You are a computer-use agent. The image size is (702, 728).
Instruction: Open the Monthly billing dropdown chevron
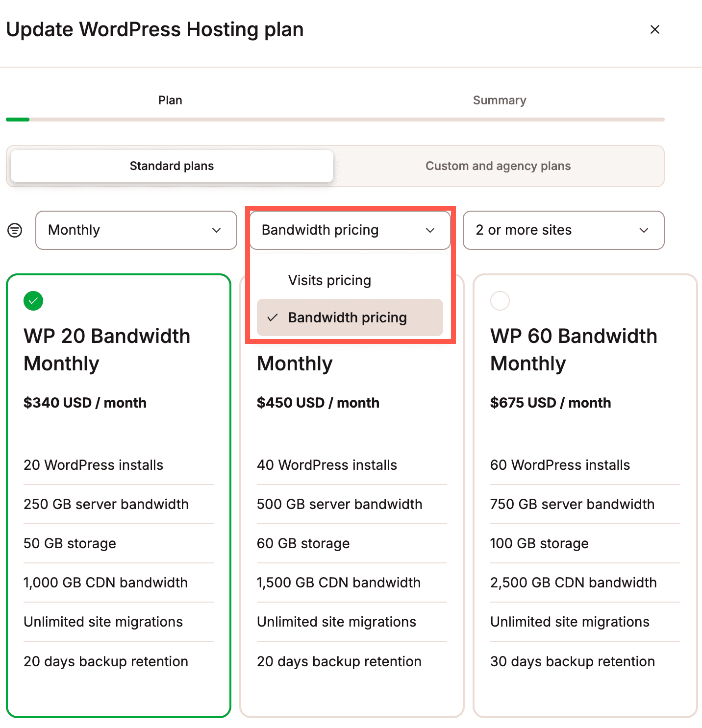click(x=217, y=230)
